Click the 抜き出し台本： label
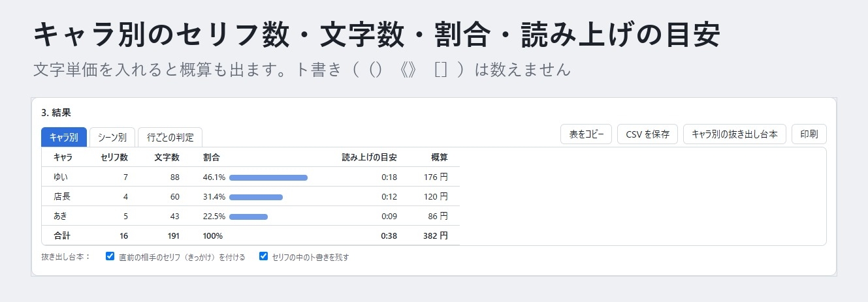The image size is (868, 302). (x=66, y=257)
